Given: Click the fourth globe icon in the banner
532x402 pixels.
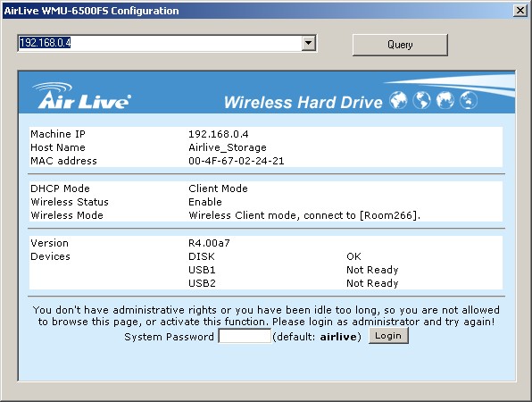Looking at the screenshot, I should point(469,100).
